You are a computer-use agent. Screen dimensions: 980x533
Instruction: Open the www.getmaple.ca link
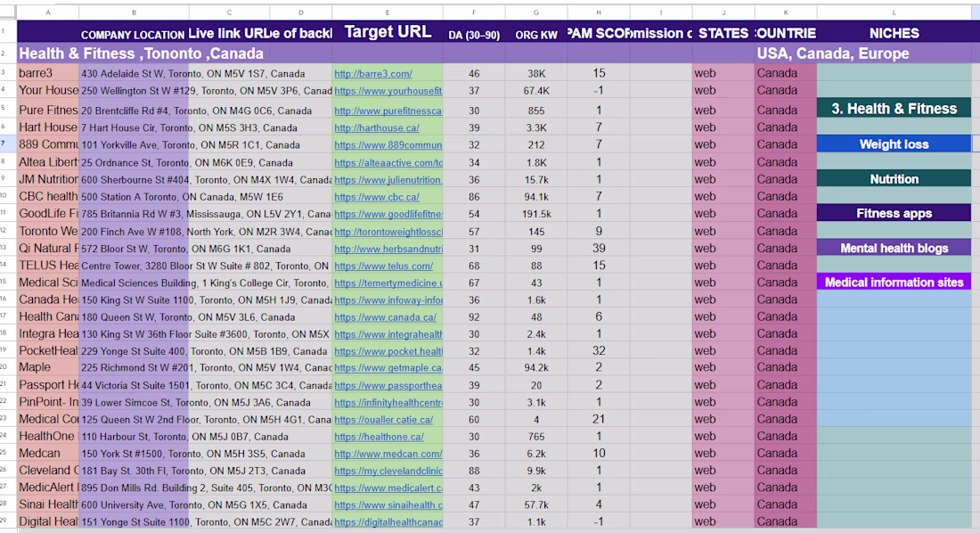pos(388,368)
